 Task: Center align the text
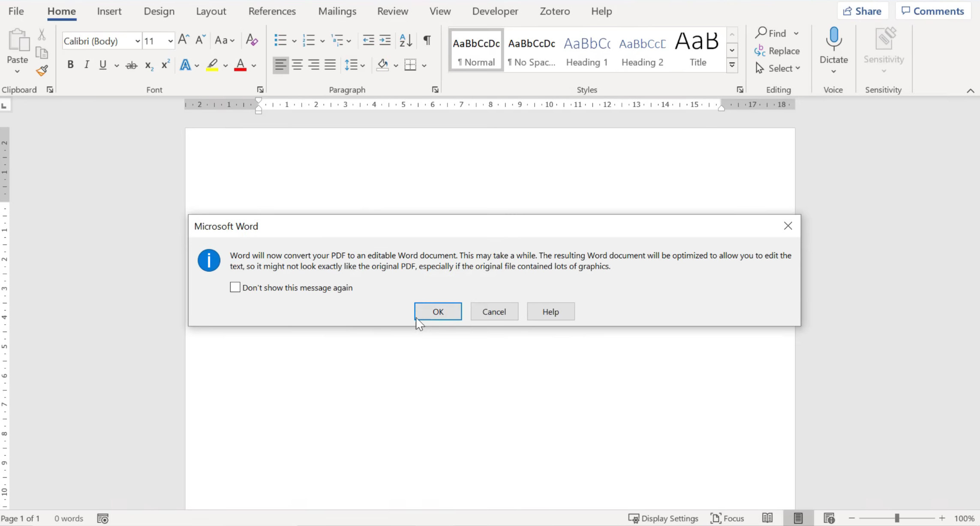(x=297, y=65)
